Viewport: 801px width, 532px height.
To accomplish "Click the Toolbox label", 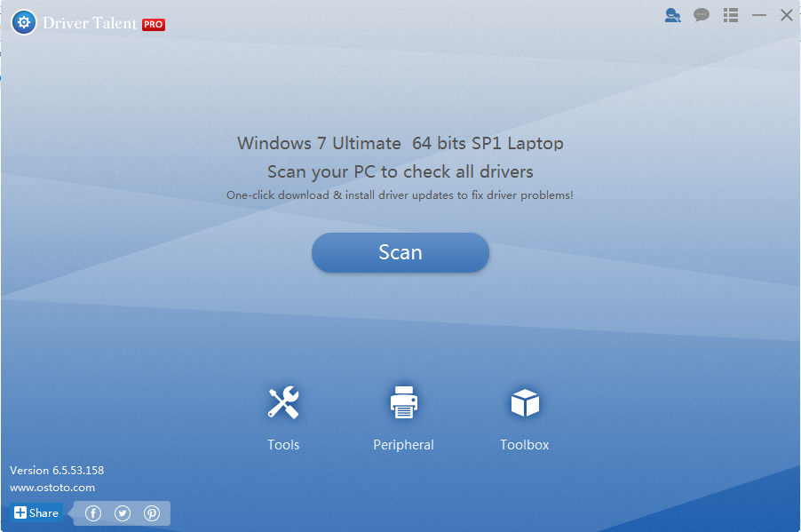I will click(525, 445).
